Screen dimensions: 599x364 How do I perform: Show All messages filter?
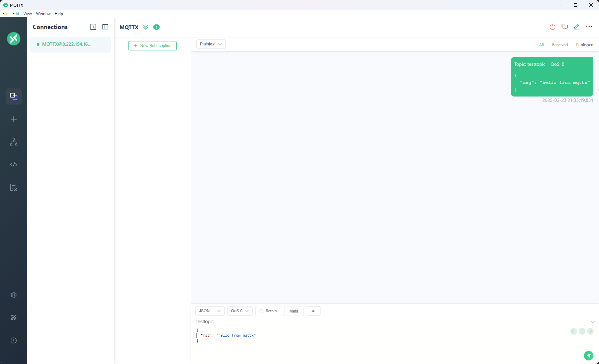click(541, 45)
